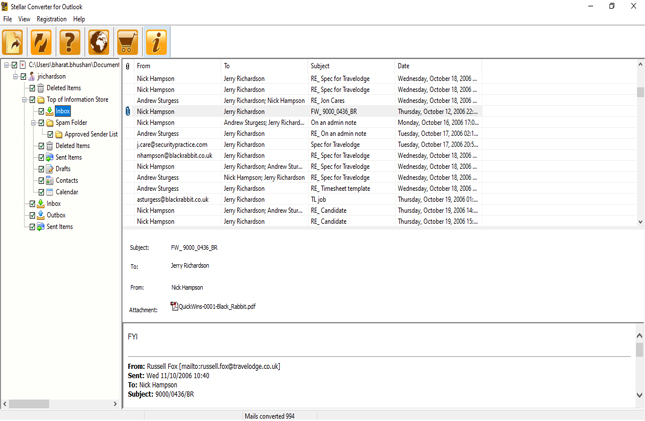Toggle the Calendar checkbox
Viewport: 645px width, 421px height.
[x=42, y=192]
